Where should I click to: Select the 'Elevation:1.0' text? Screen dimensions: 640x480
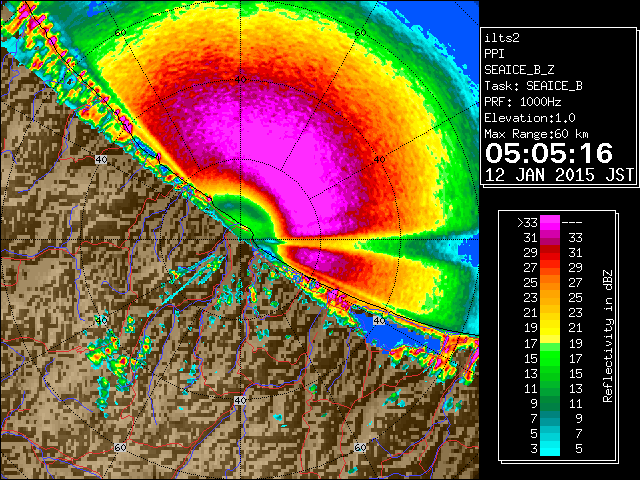coord(530,118)
